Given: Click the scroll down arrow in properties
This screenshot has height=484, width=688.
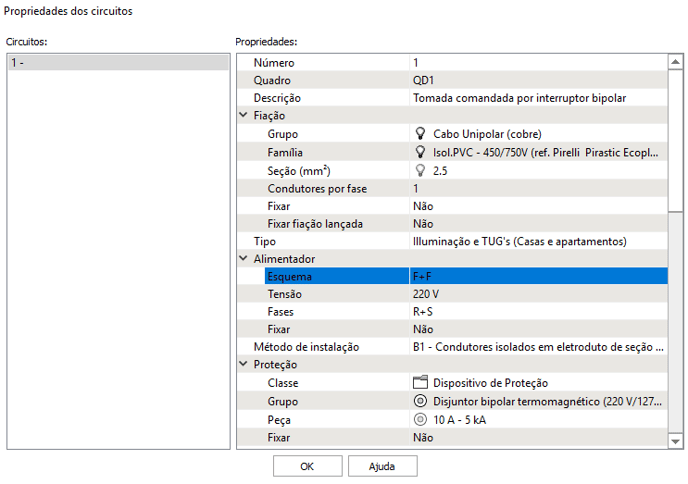Looking at the screenshot, I should [x=677, y=439].
